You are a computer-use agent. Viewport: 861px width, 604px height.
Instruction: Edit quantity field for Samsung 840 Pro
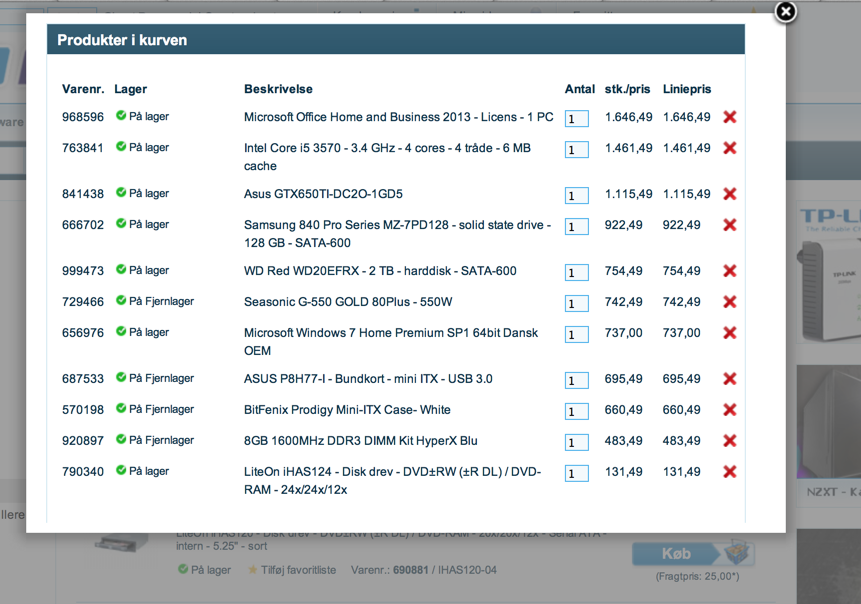(577, 226)
